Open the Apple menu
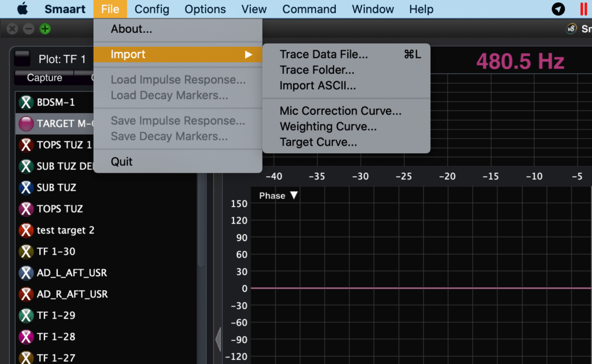This screenshot has width=592, height=364. coord(23,9)
